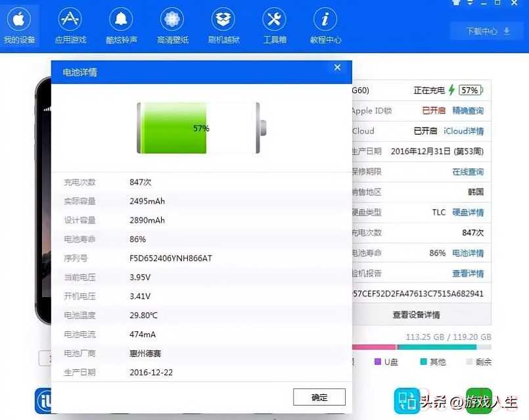Select the battery current value 474mA
The image size is (529, 420).
tap(143, 335)
